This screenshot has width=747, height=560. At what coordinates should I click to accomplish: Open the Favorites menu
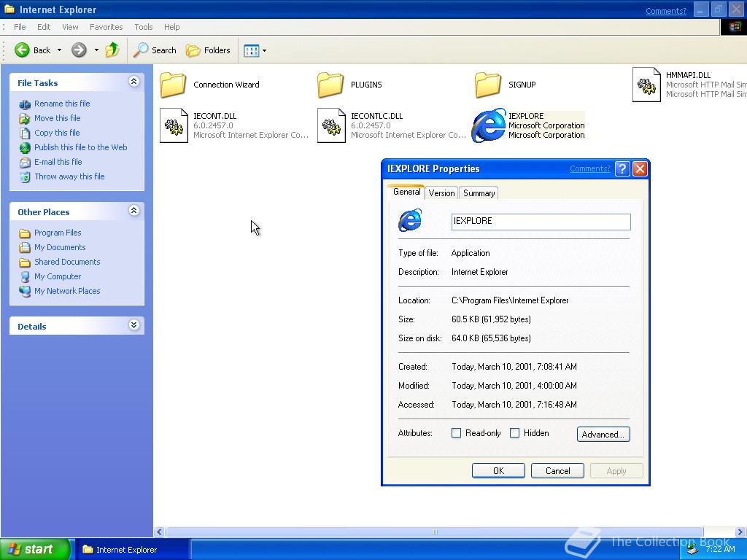pos(107,27)
